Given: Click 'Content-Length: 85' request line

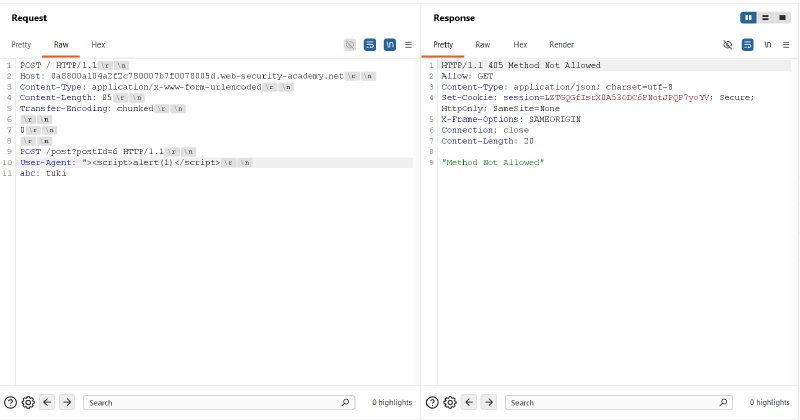Looking at the screenshot, I should point(82,97).
